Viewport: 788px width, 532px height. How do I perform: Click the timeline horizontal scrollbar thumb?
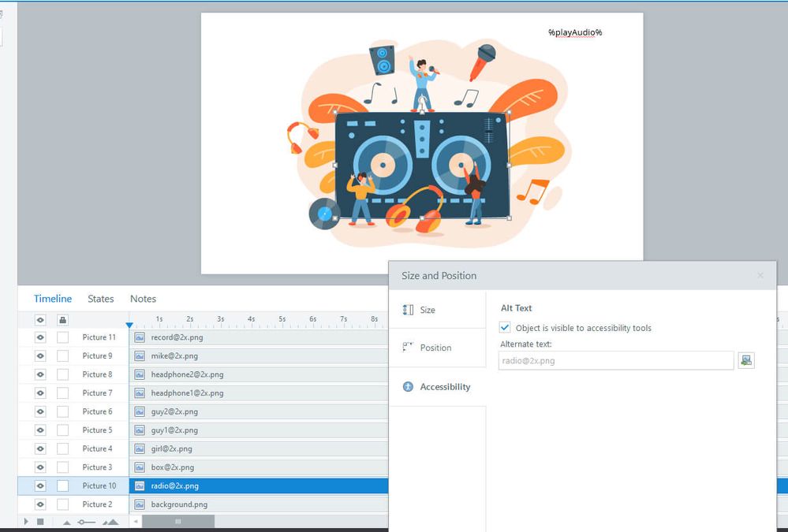[x=178, y=522]
